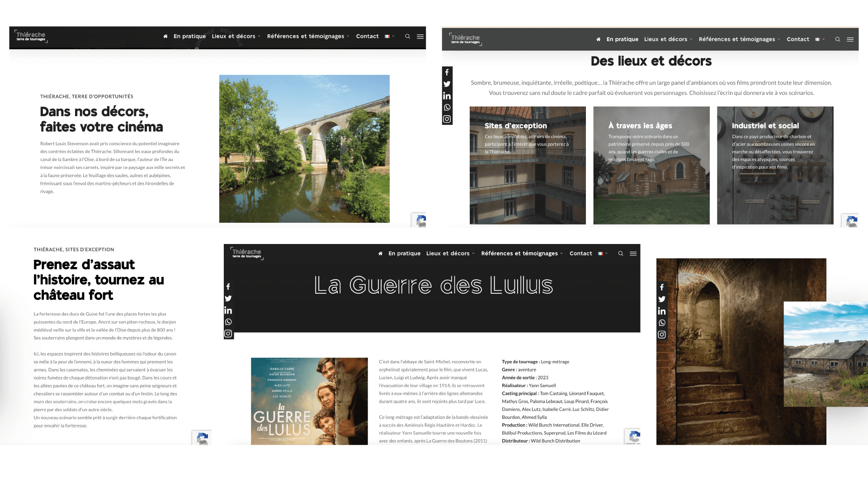The image size is (868, 488).
Task: Open the 'À travers les âges' card
Action: pos(651,165)
